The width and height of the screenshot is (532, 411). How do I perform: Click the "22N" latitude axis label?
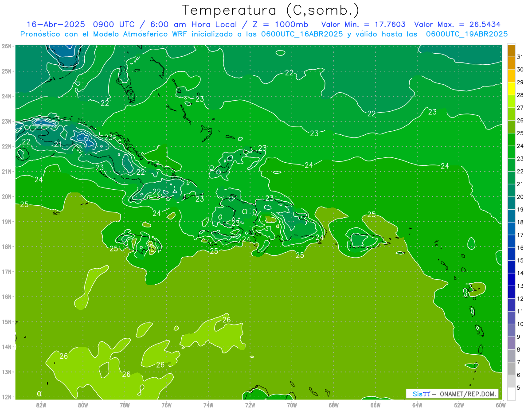[x=7, y=146]
